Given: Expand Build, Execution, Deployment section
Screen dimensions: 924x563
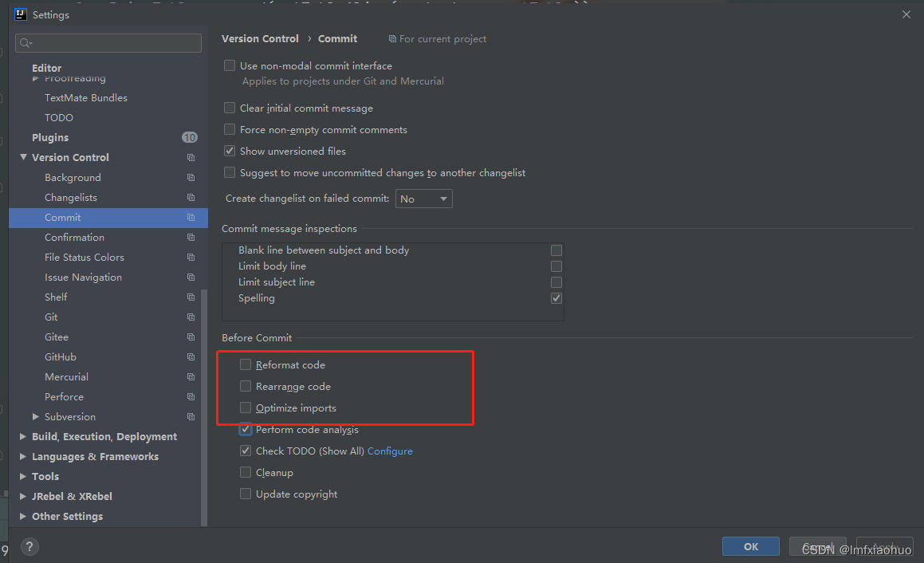Looking at the screenshot, I should coord(23,437).
